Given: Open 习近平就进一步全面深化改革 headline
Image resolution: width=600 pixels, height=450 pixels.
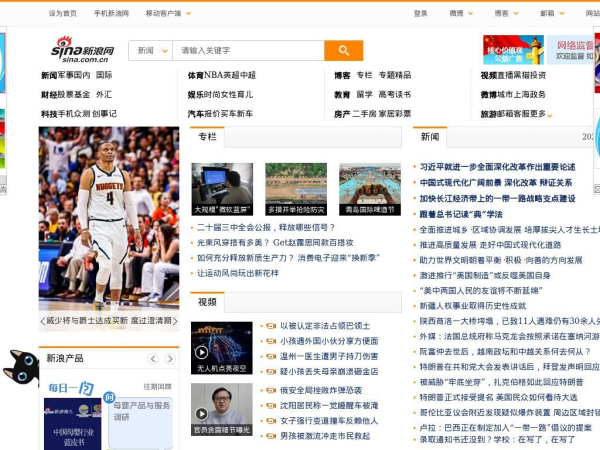Looking at the screenshot, I should (497, 167).
